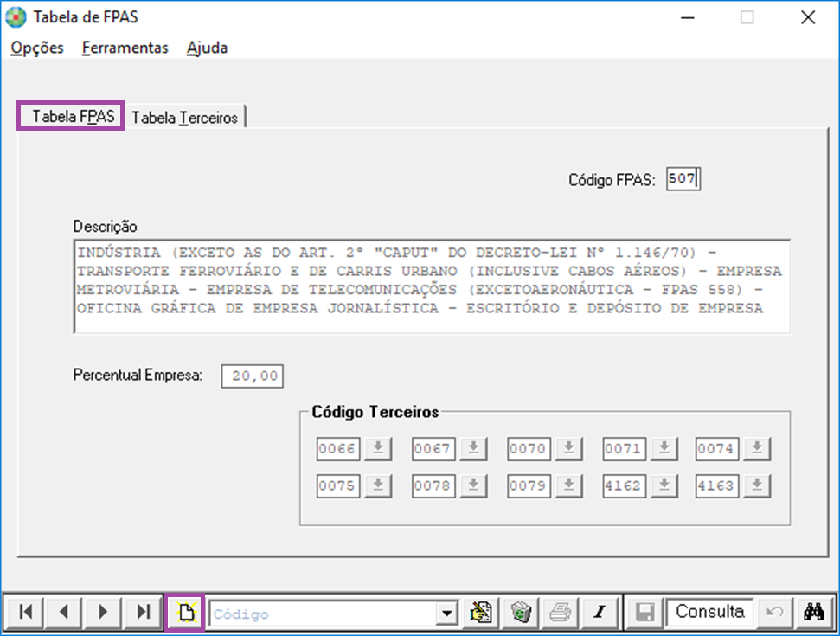Minimize the Tabela de FPAS window

click(688, 17)
